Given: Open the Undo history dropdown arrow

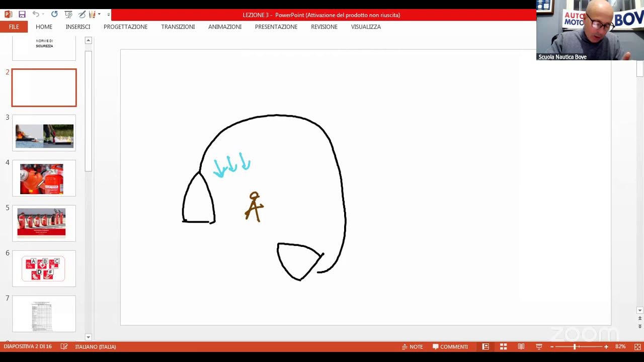Looking at the screenshot, I should pos(43,15).
